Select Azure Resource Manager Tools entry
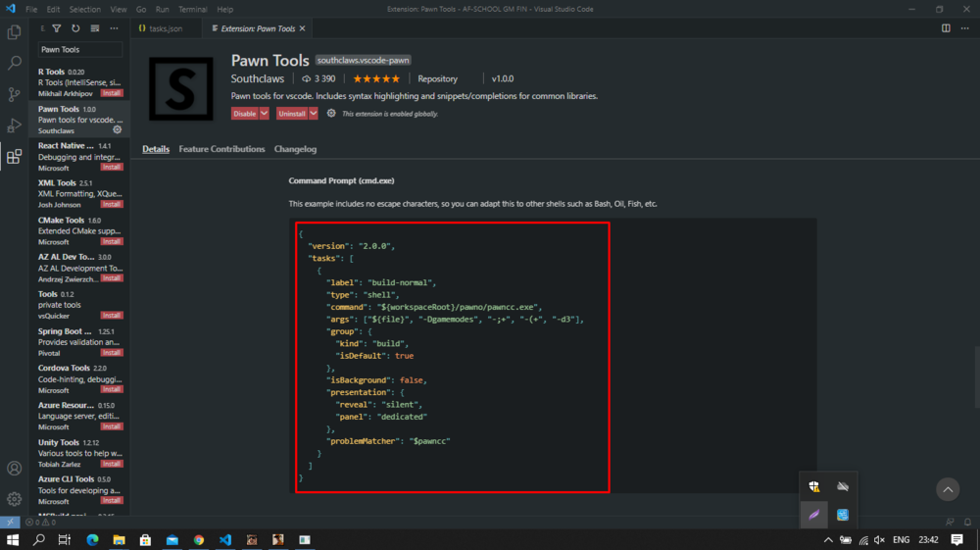The width and height of the screenshot is (980, 550). pyautogui.click(x=79, y=416)
